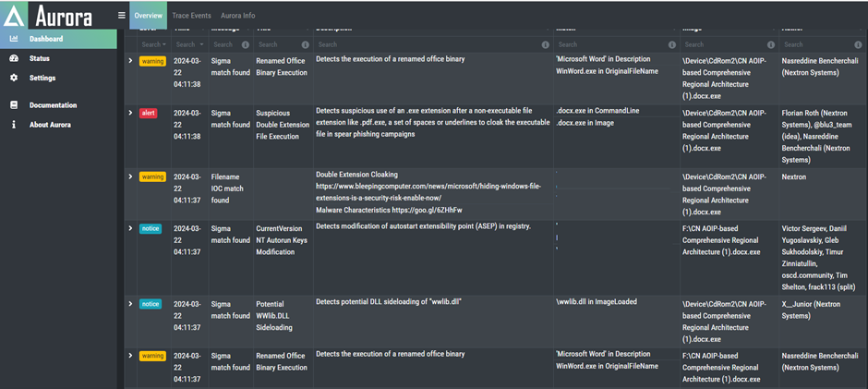
Task: Click the Aurora triangle logo
Action: pos(16,16)
